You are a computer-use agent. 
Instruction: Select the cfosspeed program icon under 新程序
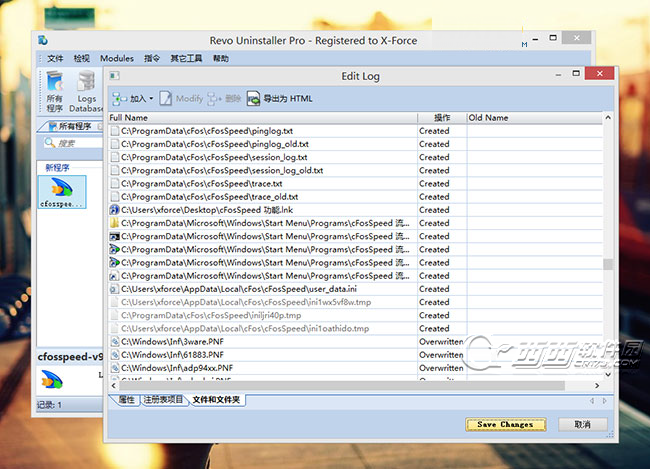coord(62,192)
